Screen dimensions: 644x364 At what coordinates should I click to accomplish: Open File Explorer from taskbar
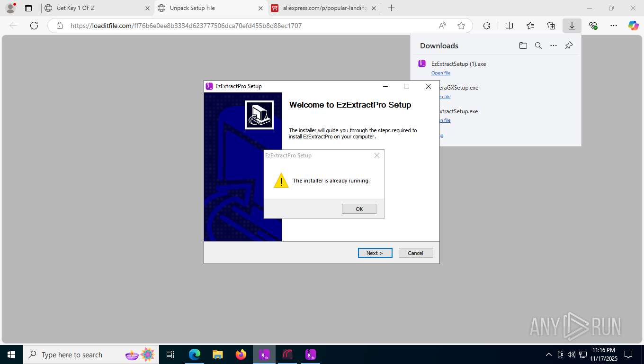(217, 355)
